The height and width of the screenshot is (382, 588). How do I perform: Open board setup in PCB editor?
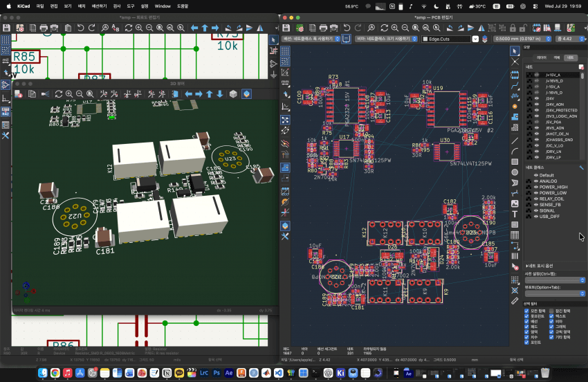point(300,28)
